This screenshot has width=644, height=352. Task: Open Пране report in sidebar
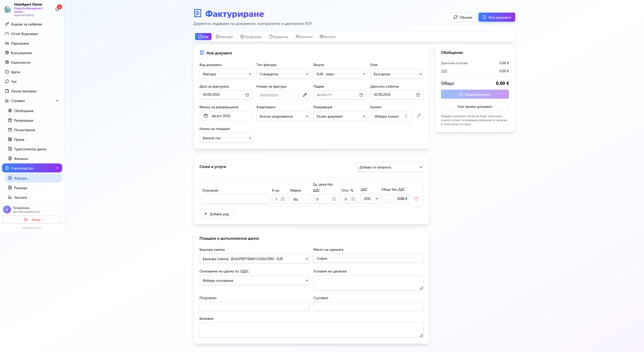click(x=33, y=139)
